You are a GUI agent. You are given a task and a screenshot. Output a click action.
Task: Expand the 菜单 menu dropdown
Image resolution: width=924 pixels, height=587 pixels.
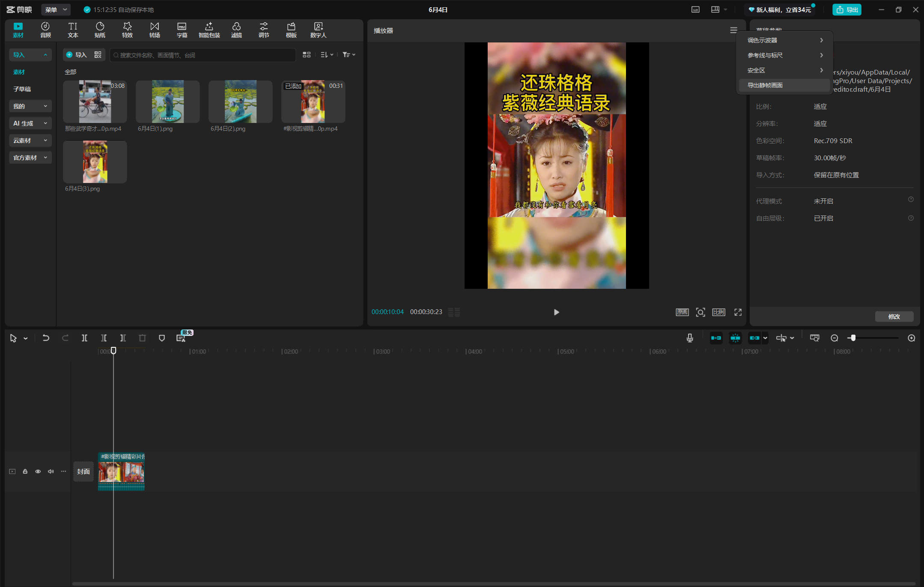pos(57,9)
